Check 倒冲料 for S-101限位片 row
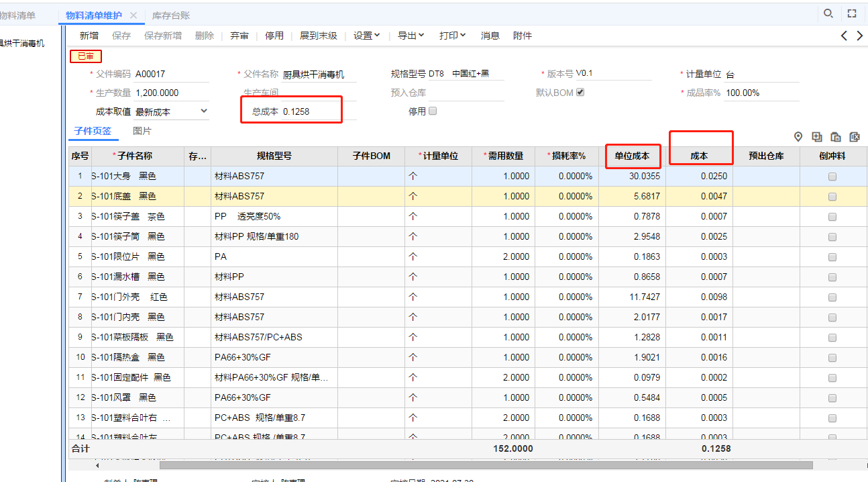The height and width of the screenshot is (482, 868). [x=832, y=257]
